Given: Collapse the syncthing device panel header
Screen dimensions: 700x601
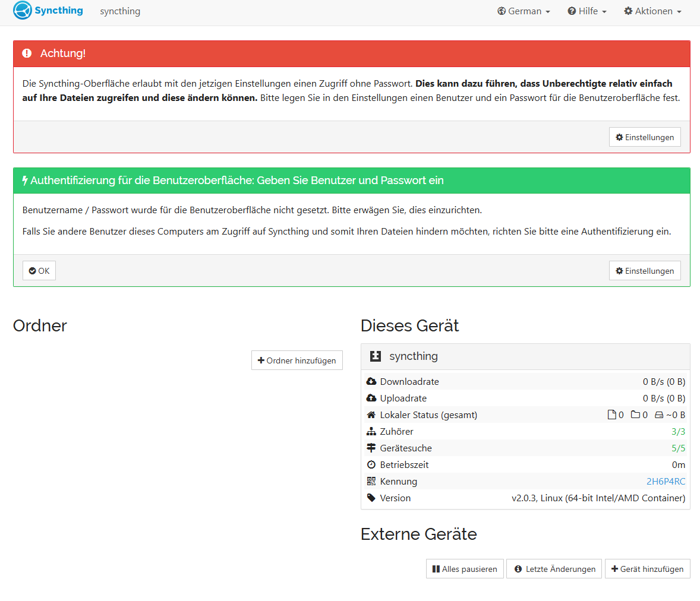Looking at the screenshot, I should point(525,356).
